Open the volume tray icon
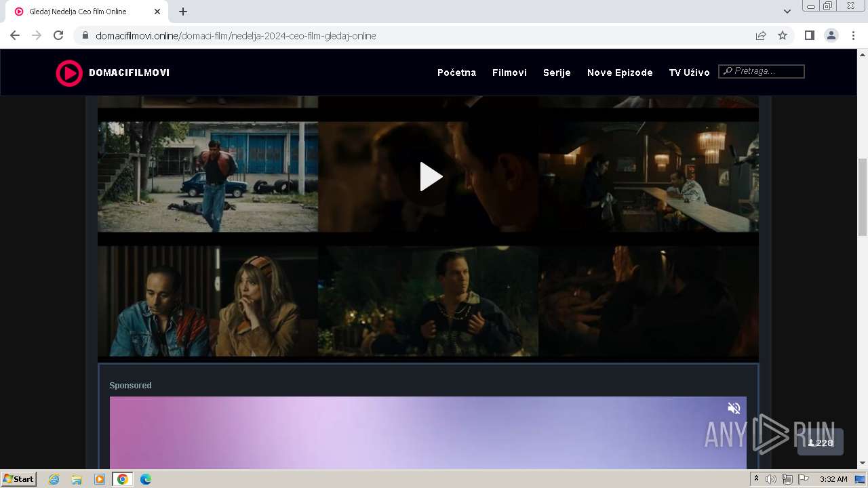The width and height of the screenshot is (868, 488). click(x=771, y=479)
